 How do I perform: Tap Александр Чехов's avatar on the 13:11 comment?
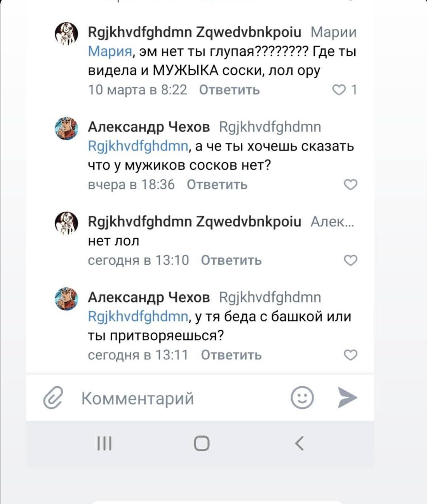[x=66, y=298]
